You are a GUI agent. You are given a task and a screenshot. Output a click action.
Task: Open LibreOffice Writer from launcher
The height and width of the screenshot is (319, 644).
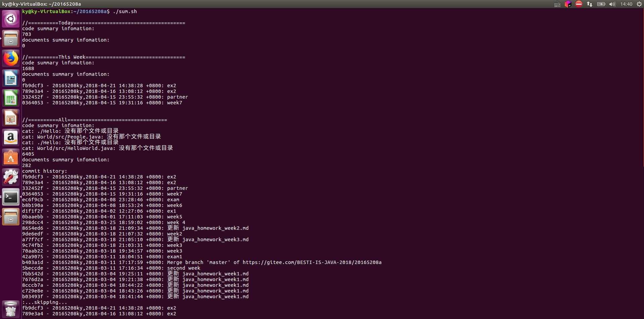click(x=11, y=78)
